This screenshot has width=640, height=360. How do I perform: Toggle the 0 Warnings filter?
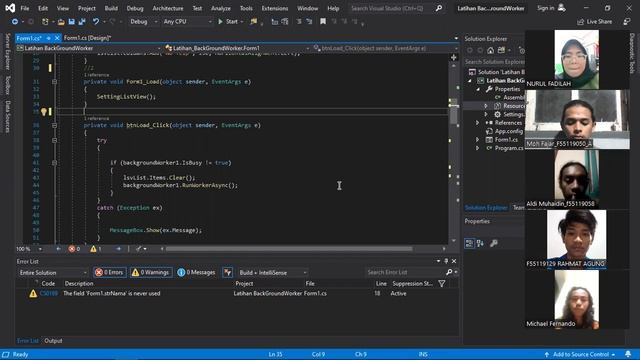click(151, 272)
